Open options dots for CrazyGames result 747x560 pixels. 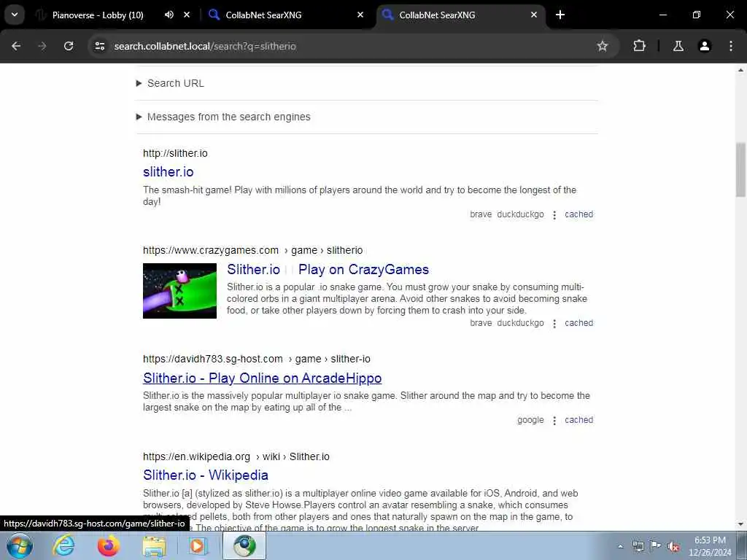point(554,323)
